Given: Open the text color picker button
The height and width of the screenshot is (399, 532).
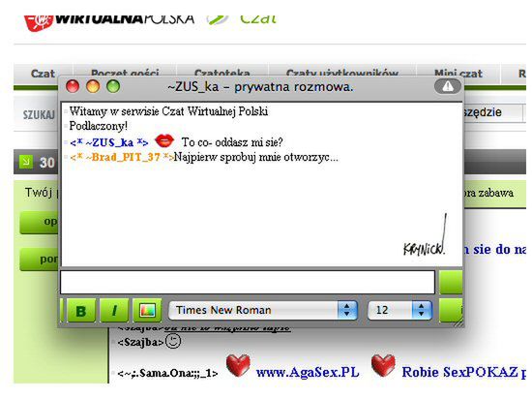Looking at the screenshot, I should tap(147, 310).
